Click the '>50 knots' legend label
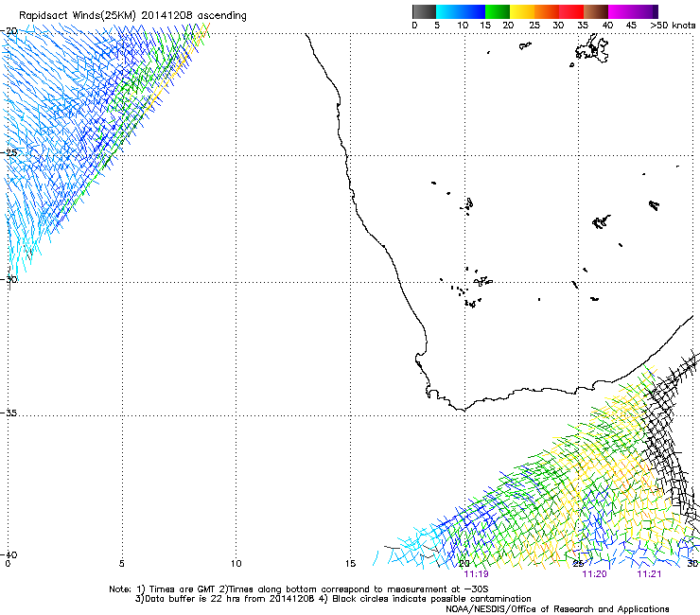 673,26
